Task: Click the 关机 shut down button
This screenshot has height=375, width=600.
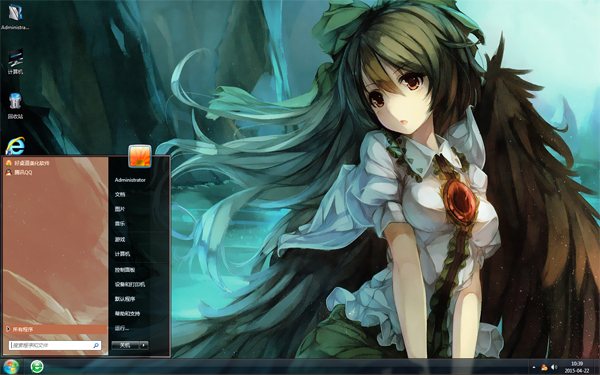Action: (x=125, y=345)
